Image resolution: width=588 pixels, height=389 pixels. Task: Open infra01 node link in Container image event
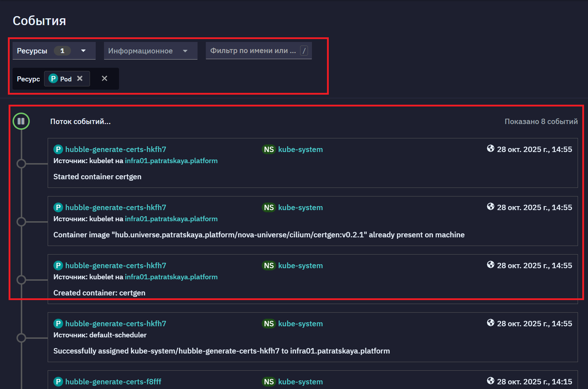coord(171,219)
